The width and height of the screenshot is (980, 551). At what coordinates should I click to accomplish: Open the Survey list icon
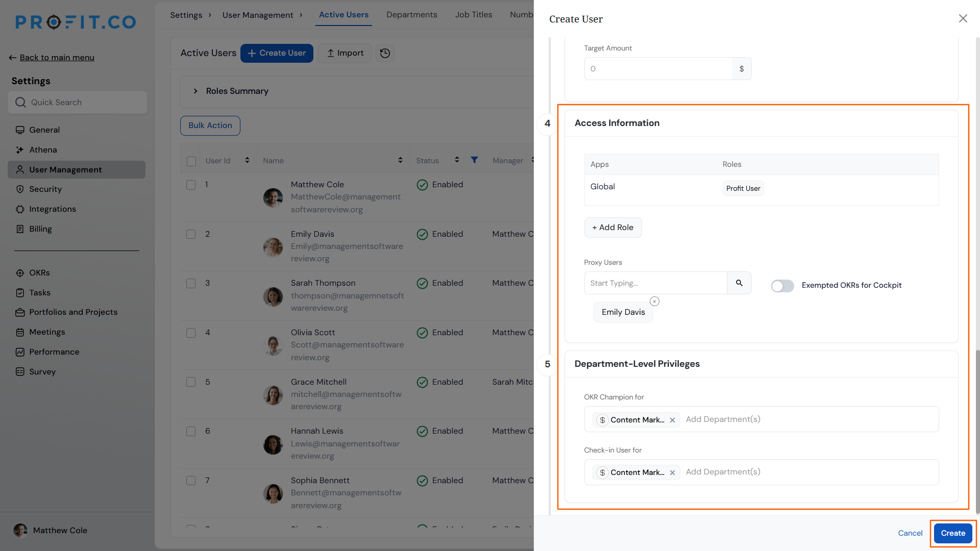(x=20, y=372)
